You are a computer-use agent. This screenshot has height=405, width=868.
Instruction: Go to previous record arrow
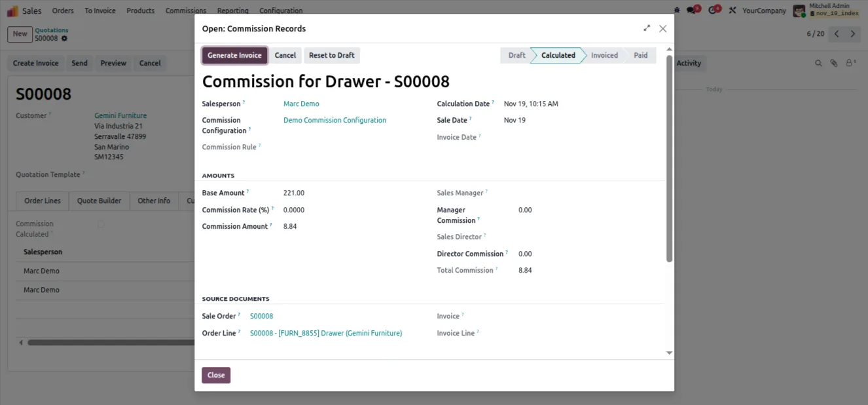click(x=837, y=33)
